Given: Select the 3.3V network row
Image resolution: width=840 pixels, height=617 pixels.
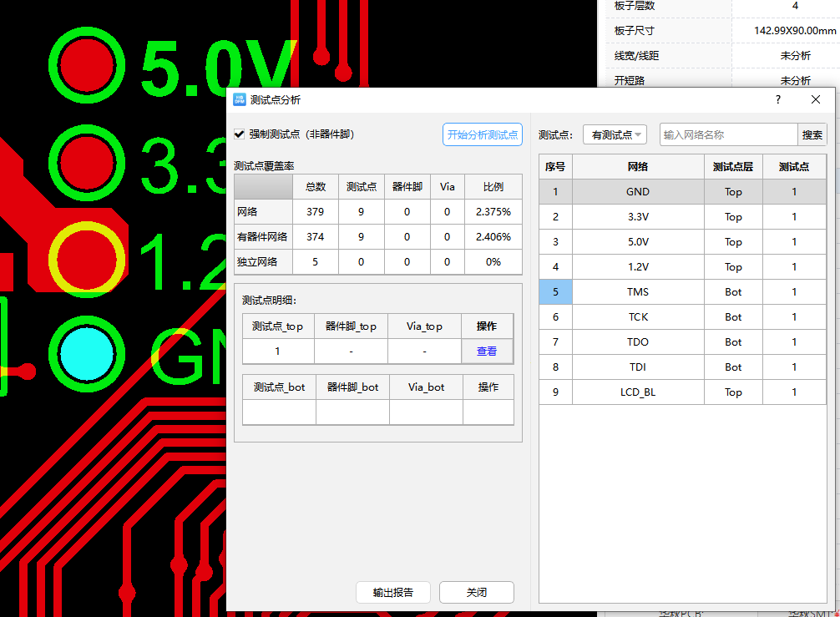Looking at the screenshot, I should 637,216.
